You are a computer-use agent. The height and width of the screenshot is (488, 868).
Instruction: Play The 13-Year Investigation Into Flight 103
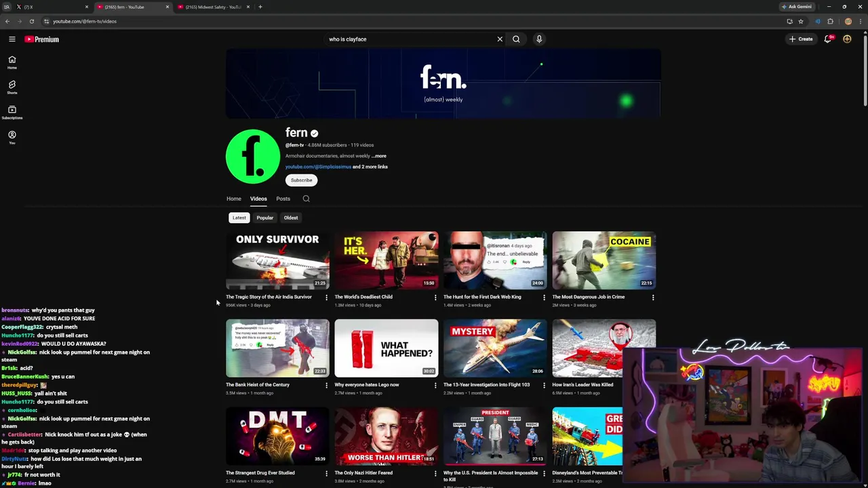click(x=495, y=348)
